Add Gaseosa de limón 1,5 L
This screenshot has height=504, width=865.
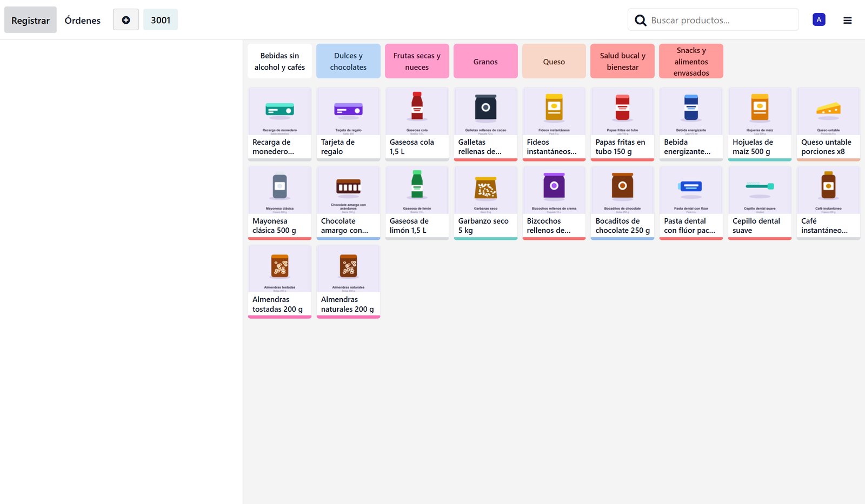coord(417,203)
